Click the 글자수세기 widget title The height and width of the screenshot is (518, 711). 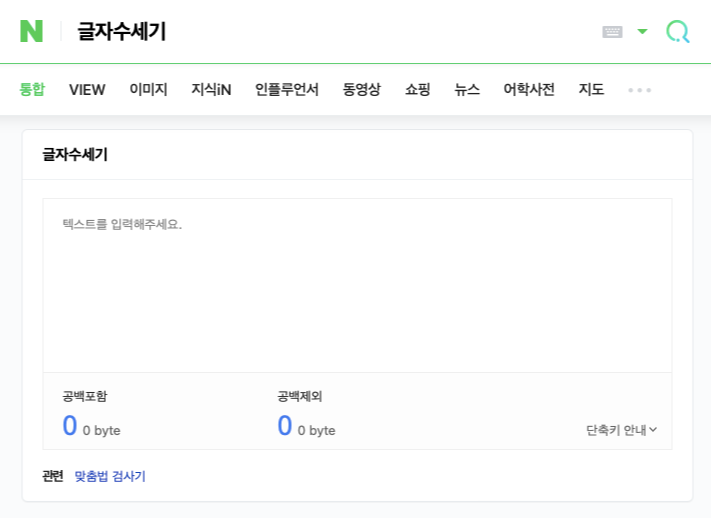point(75,154)
